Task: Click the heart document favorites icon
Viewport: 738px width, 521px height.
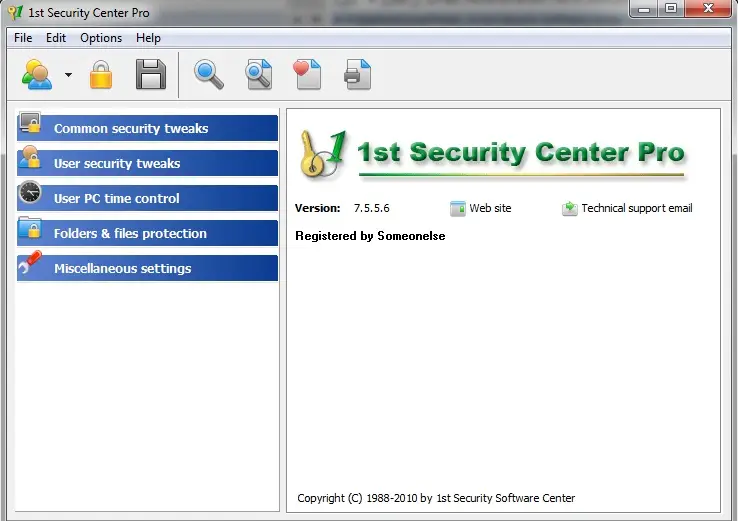Action: pyautogui.click(x=307, y=74)
